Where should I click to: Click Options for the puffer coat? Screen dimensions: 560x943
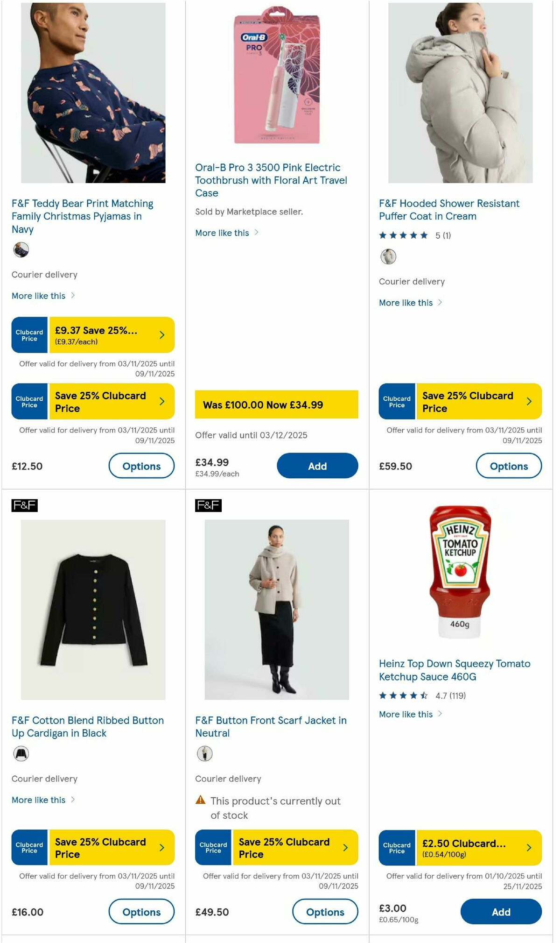coord(509,466)
